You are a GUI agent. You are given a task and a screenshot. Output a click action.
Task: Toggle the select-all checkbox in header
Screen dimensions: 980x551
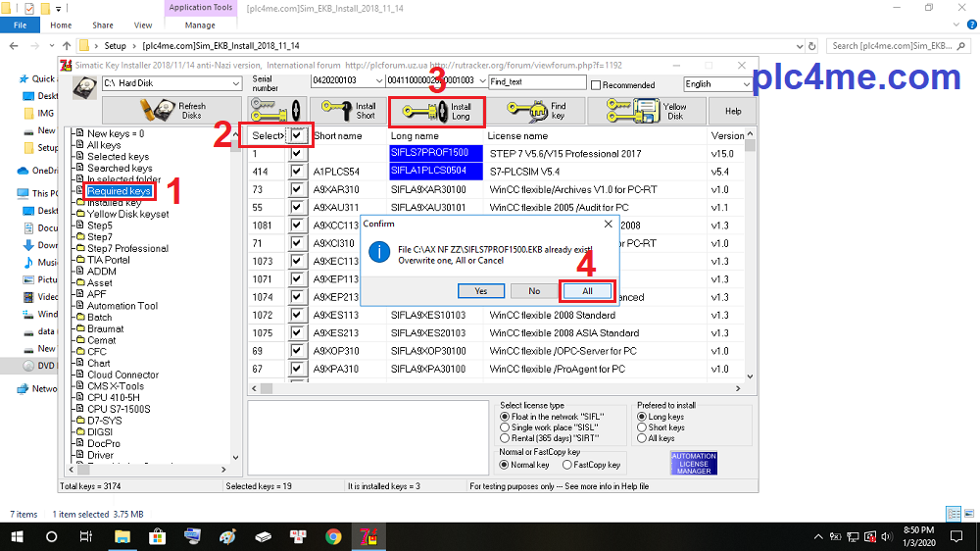click(x=298, y=135)
